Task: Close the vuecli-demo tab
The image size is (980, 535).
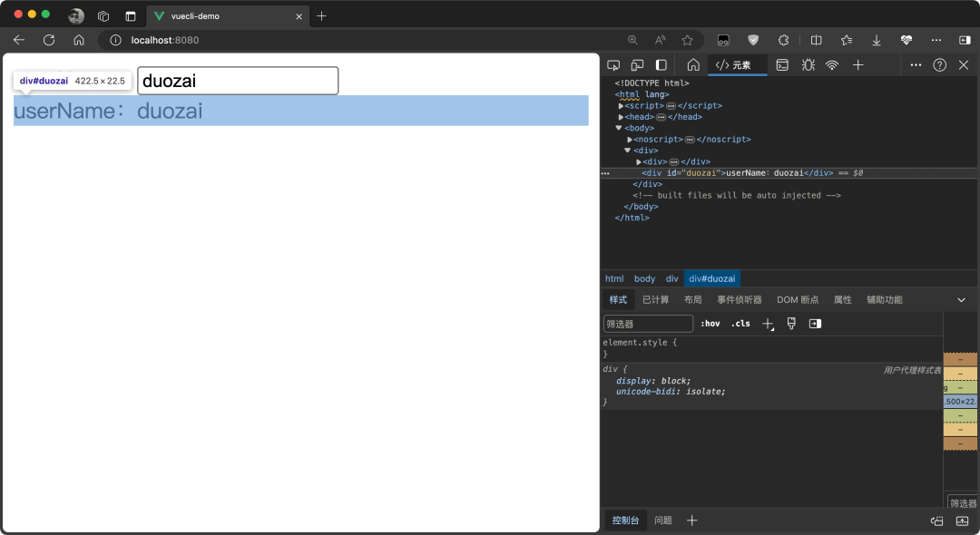Action: pos(299,16)
